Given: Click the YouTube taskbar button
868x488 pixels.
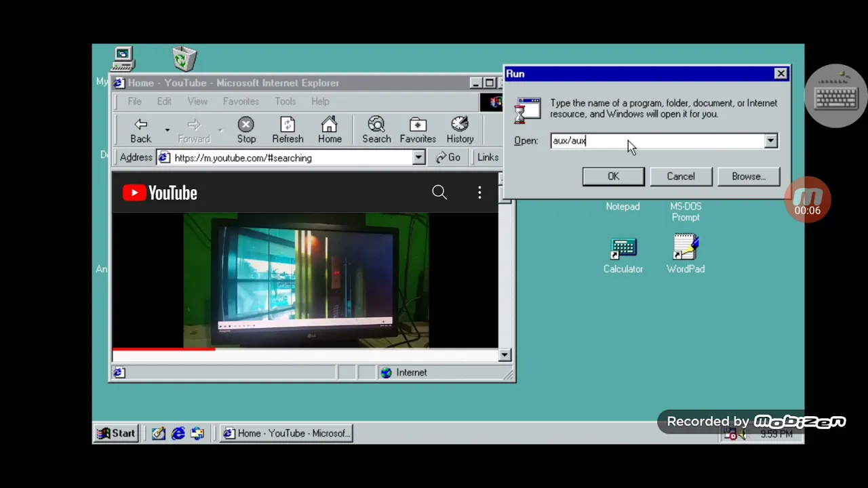Looking at the screenshot, I should pyautogui.click(x=286, y=433).
